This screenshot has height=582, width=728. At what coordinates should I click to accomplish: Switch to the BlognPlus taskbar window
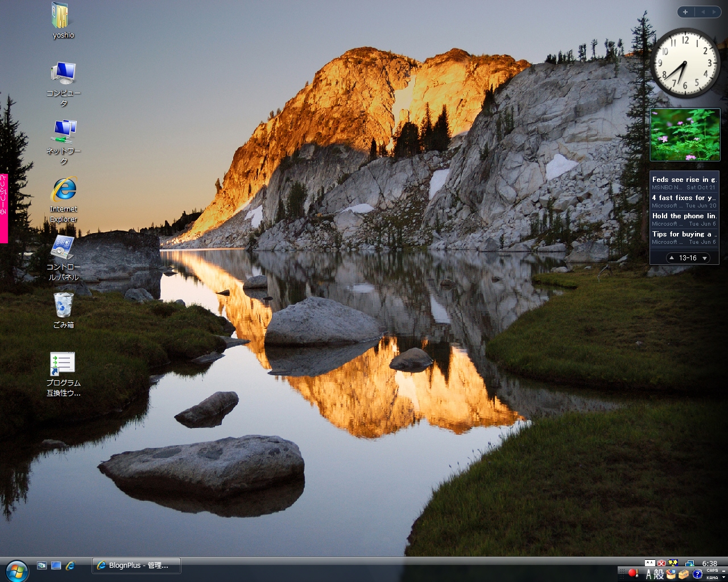pos(136,566)
